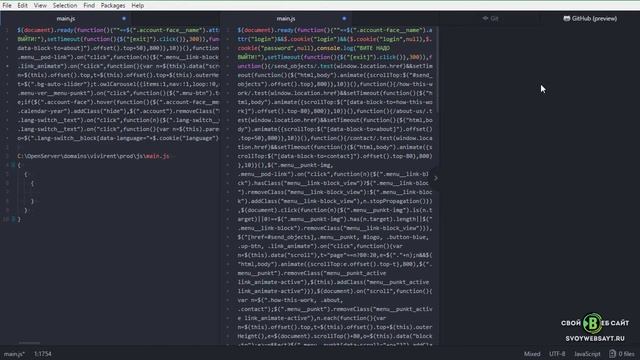Toggle the right dock chevron handle
640x360 pixels.
click(x=436, y=178)
